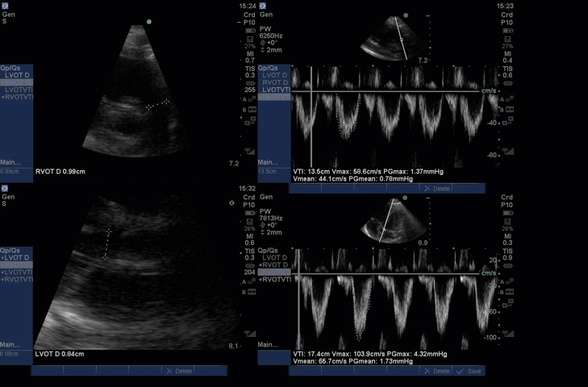Open Main... menu in RVOT D 0.99cm panel
The width and height of the screenshot is (588, 387).
(10, 162)
